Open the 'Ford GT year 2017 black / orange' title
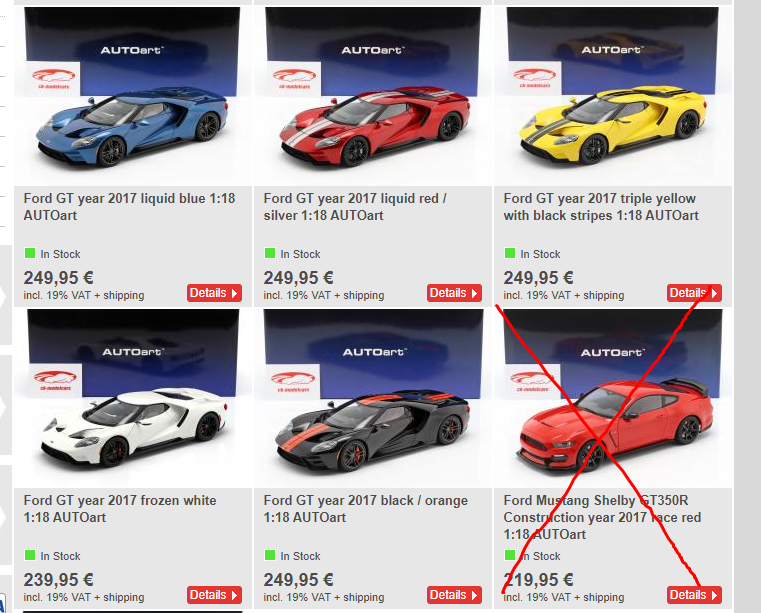Image resolution: width=761 pixels, height=613 pixels. (365, 509)
